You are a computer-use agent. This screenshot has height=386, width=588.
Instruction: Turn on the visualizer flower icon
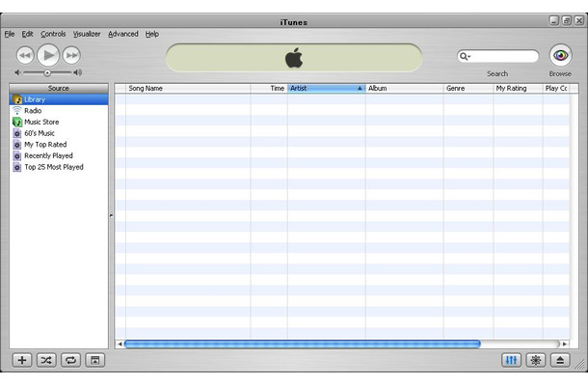[536, 361]
